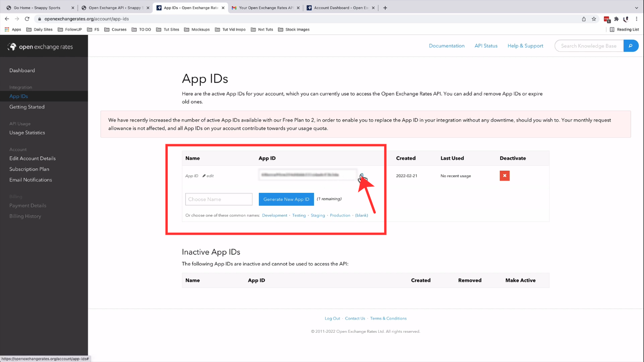The width and height of the screenshot is (644, 362).
Task: Open Contact Us footer link
Action: coord(355,319)
